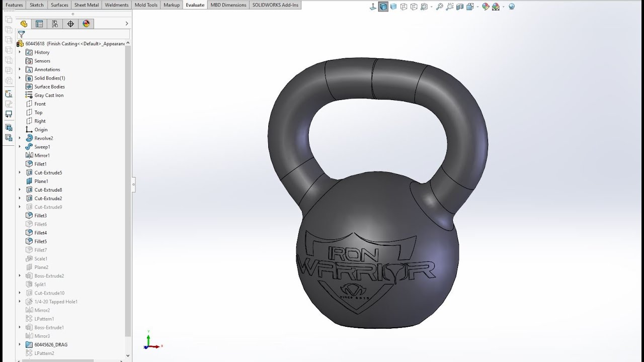The image size is (644, 362).
Task: Open the Edit Appearance color tool
Action: [x=485, y=7]
